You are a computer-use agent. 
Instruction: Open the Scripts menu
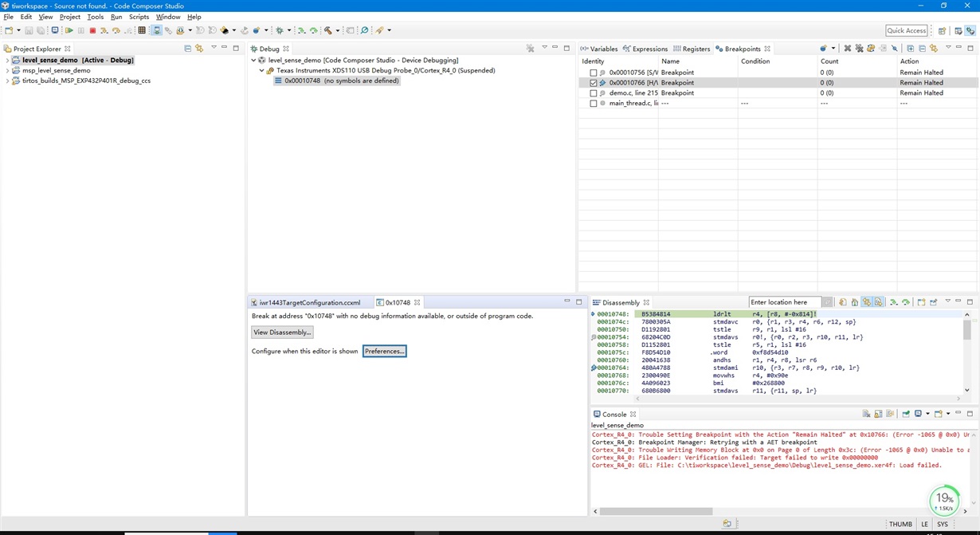click(x=139, y=17)
